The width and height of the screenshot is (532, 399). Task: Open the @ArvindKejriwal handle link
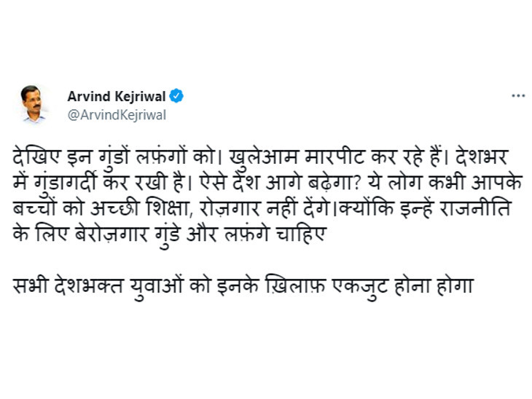(117, 114)
